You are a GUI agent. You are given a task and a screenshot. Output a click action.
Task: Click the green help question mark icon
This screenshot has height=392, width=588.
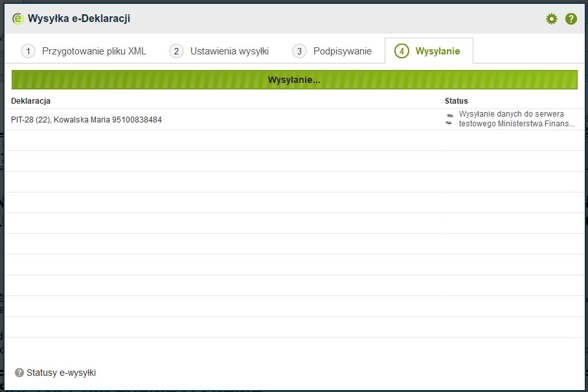pyautogui.click(x=571, y=19)
